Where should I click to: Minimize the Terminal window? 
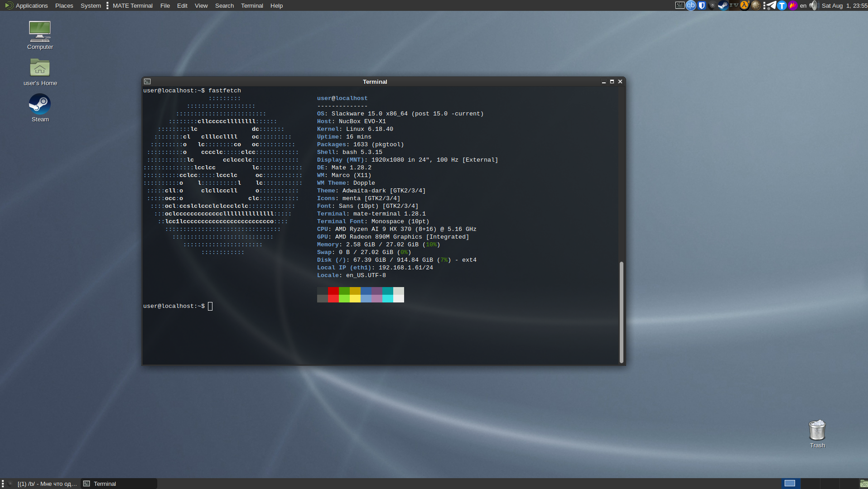tap(603, 81)
